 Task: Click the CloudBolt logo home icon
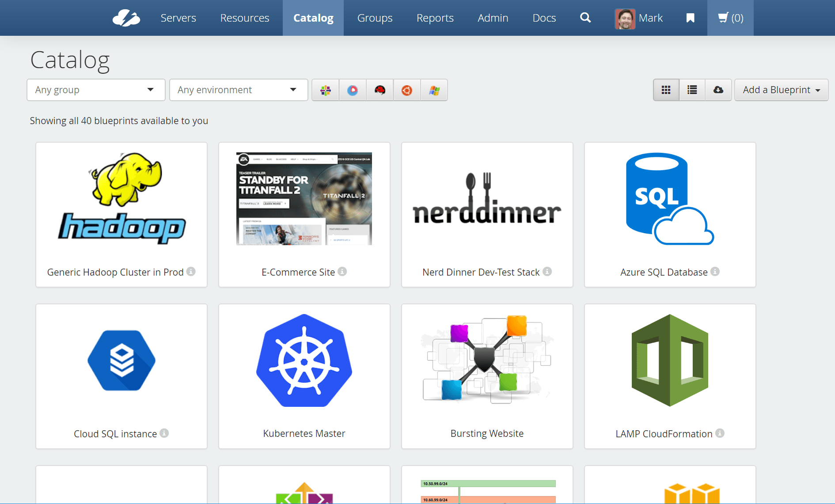126,18
